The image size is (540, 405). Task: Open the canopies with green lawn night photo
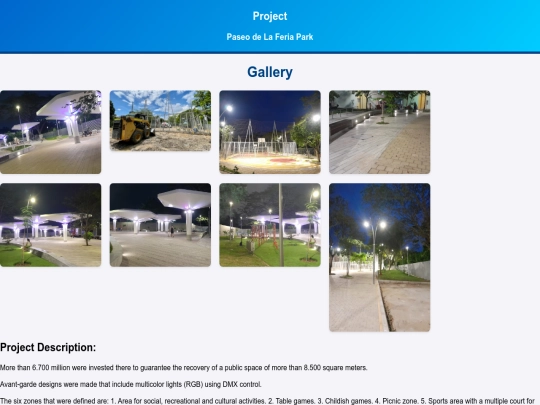click(x=51, y=225)
